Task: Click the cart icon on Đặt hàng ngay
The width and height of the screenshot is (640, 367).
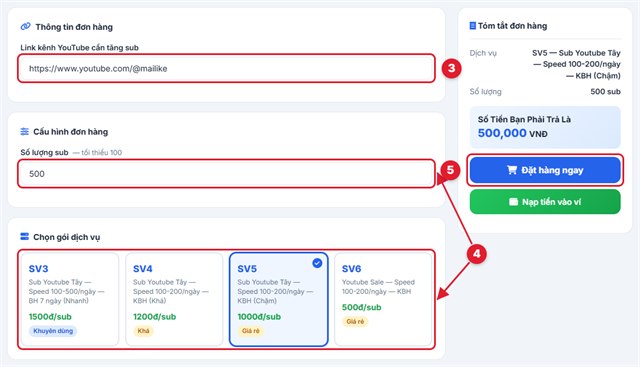Action: coord(512,170)
